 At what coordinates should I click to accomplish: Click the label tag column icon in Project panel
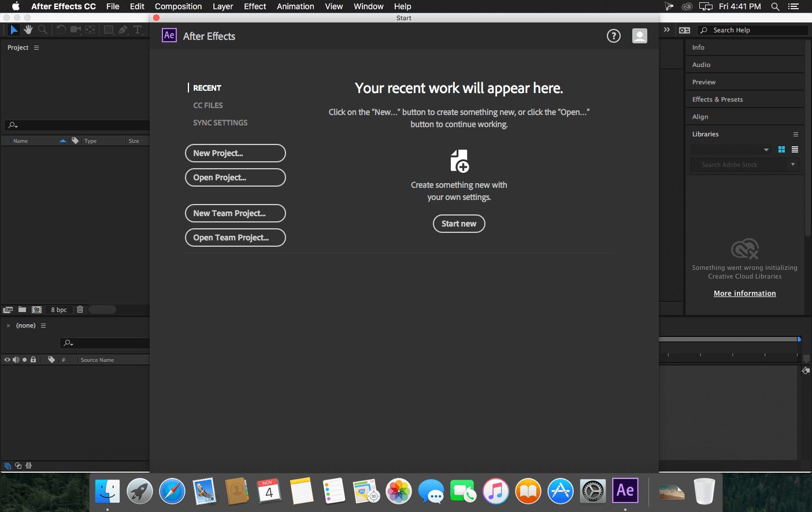click(75, 140)
